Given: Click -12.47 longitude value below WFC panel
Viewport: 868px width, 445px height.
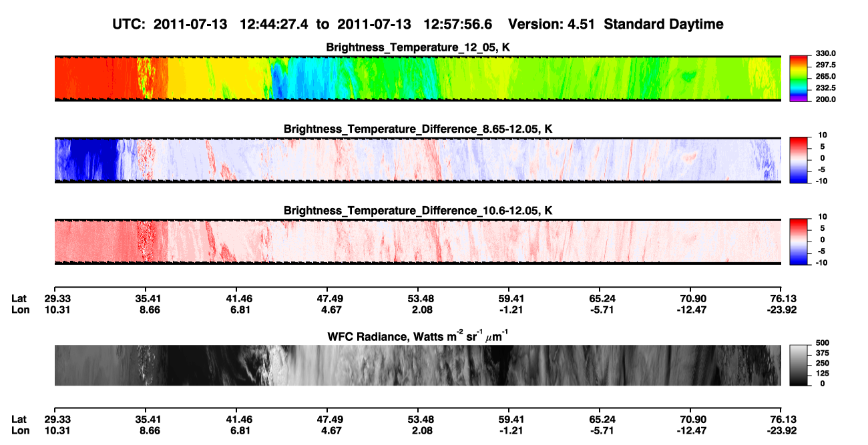Looking at the screenshot, I should tap(694, 431).
